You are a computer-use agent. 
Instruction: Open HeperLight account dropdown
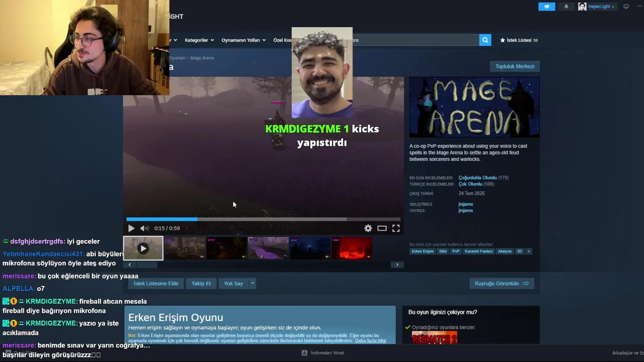click(601, 7)
